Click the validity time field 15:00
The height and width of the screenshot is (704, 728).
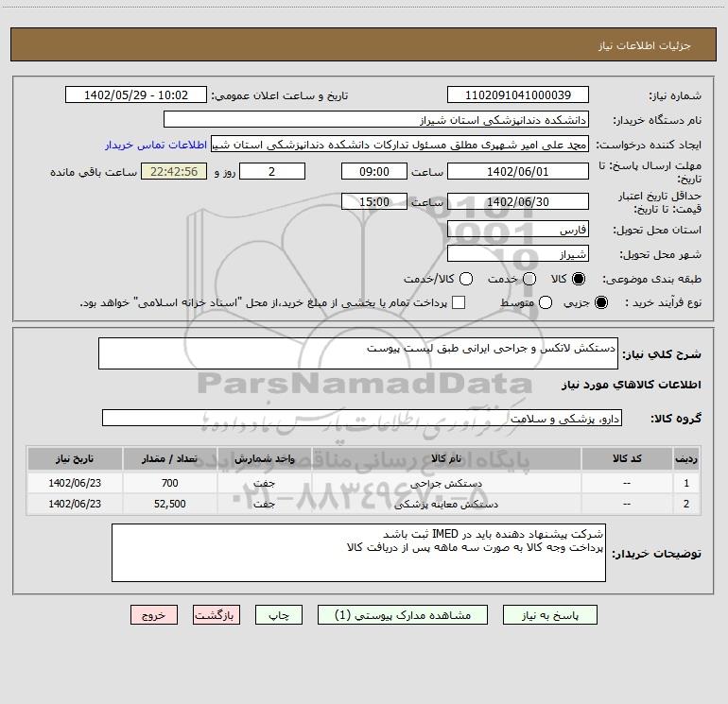click(374, 202)
